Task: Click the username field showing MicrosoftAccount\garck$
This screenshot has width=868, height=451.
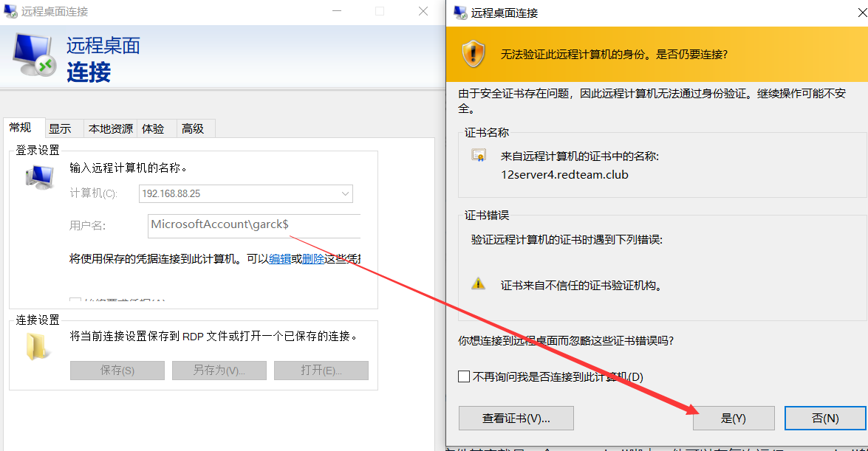Action: 253,225
